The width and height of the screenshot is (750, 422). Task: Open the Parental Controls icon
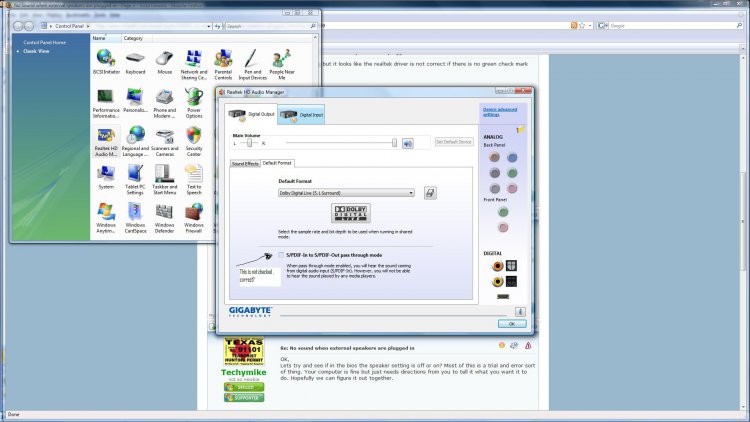[x=223, y=64]
